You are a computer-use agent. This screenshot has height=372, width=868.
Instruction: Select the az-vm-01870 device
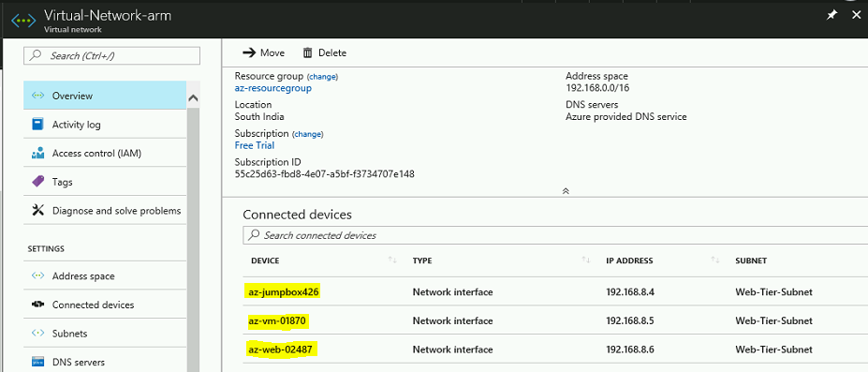pos(278,320)
